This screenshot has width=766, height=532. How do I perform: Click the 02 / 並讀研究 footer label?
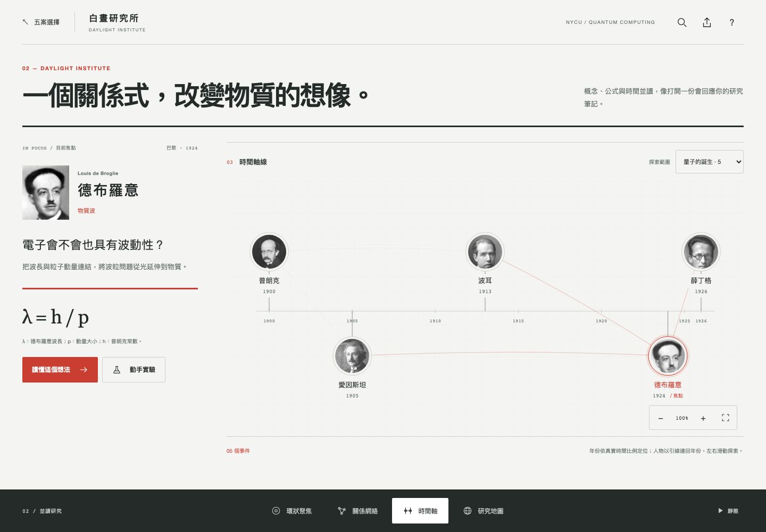(42, 511)
